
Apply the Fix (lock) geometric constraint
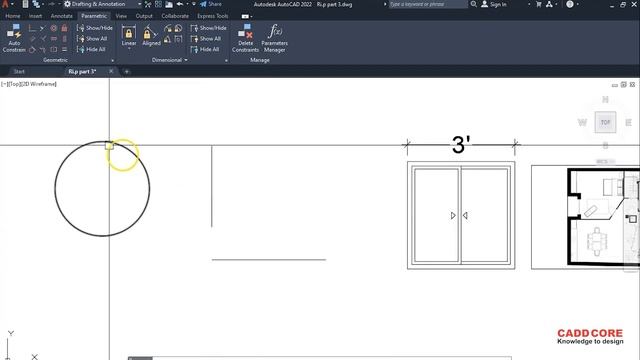pyautogui.click(x=64, y=28)
